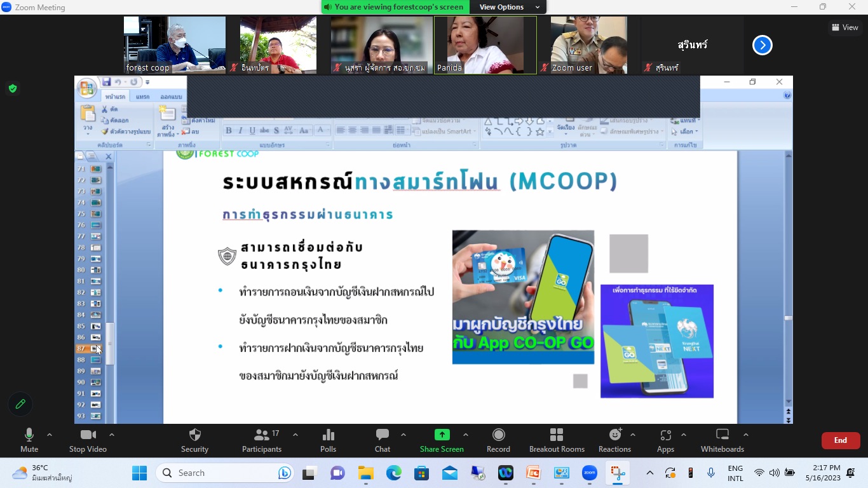Open the แทรก ribbon tab

coord(143,97)
